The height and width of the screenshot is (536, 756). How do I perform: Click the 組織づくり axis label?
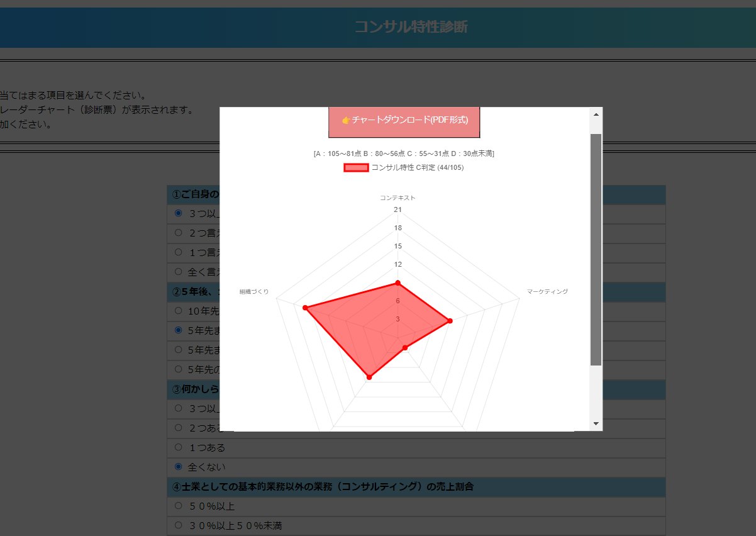(x=254, y=291)
